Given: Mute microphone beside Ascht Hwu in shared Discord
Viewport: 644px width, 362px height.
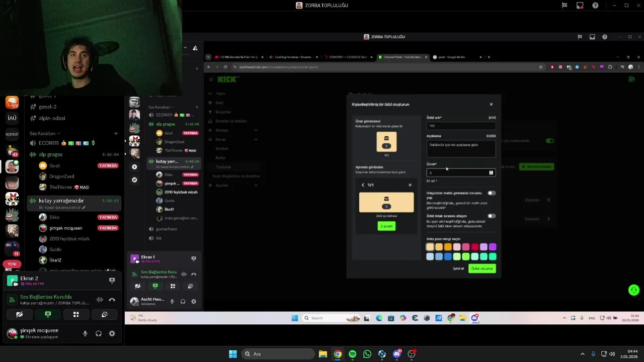Looking at the screenshot, I should [x=172, y=302].
